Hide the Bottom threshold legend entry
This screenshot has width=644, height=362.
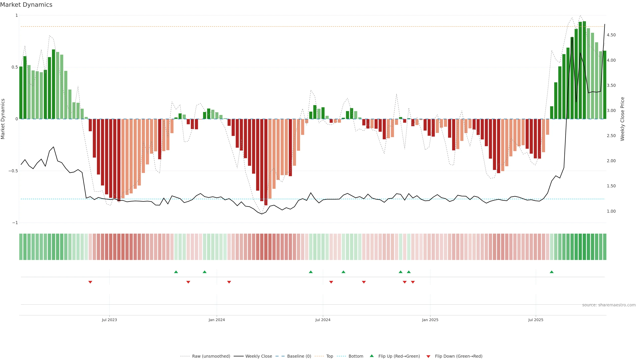356,356
